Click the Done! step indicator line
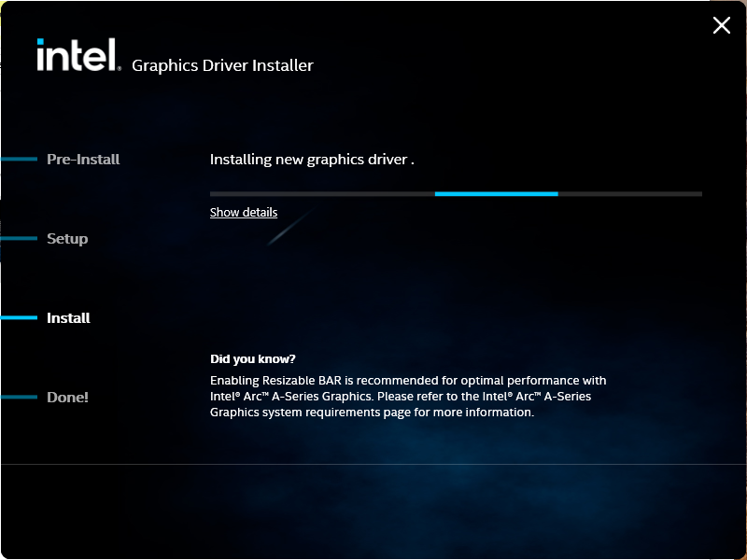747x560 pixels. 19,397
